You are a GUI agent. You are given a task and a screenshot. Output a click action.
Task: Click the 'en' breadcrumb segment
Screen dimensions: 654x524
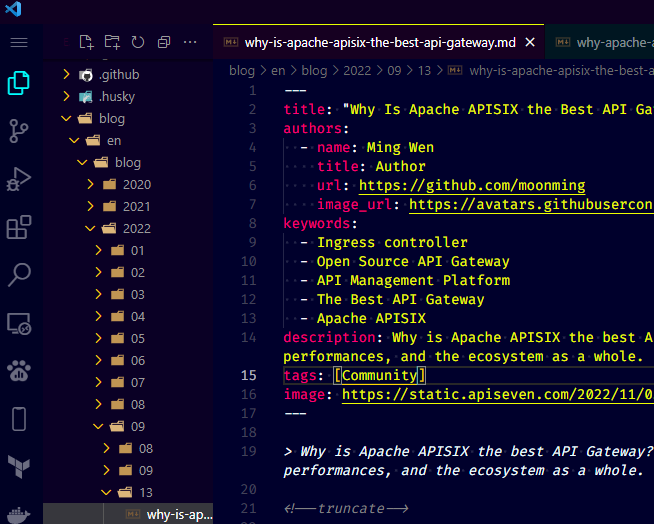point(278,71)
